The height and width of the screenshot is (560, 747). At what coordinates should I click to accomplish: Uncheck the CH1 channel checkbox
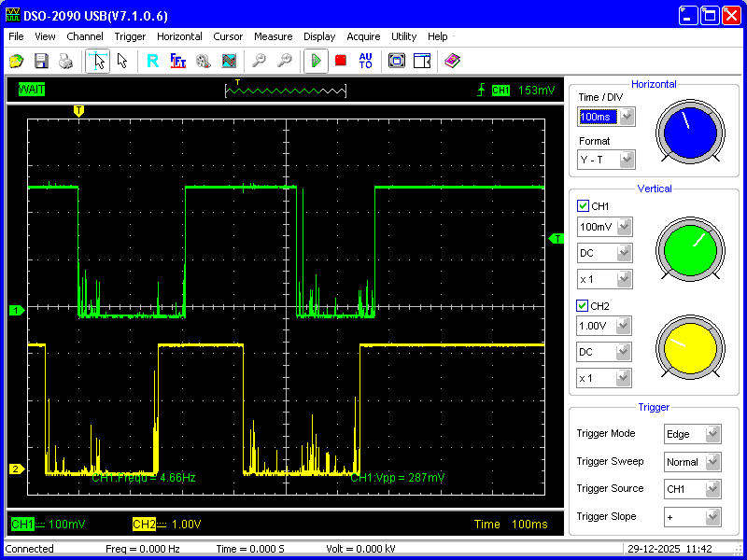(584, 206)
